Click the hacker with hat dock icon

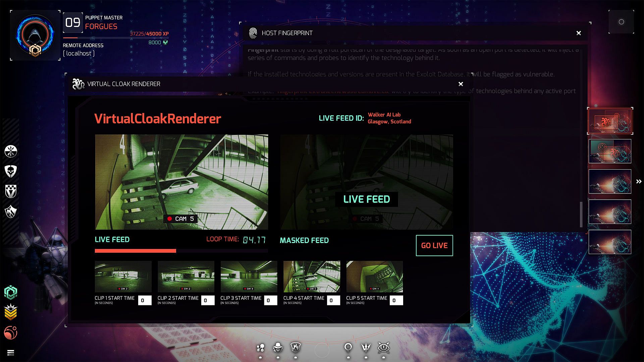pyautogui.click(x=278, y=348)
